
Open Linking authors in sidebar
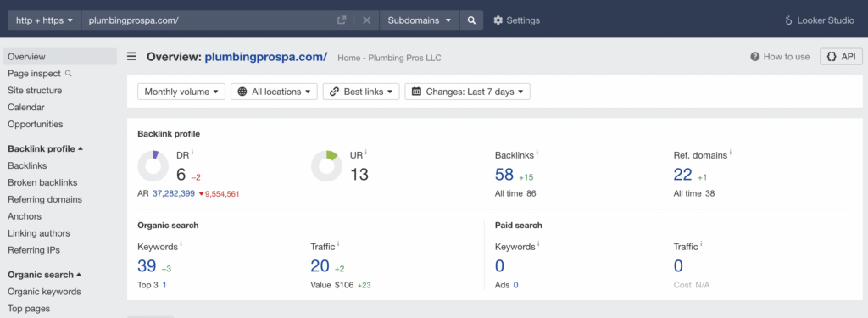[39, 233]
